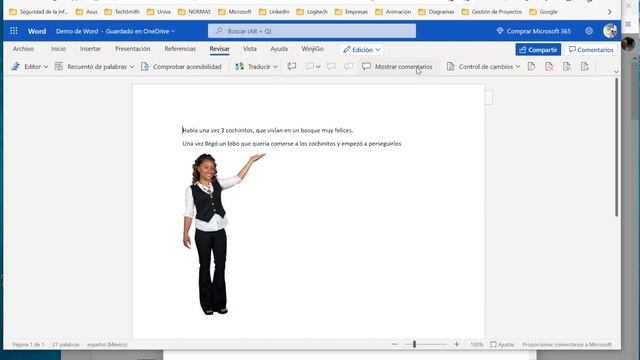This screenshot has height=360, width=640.
Task: Click the accept change icon
Action: pos(531,66)
